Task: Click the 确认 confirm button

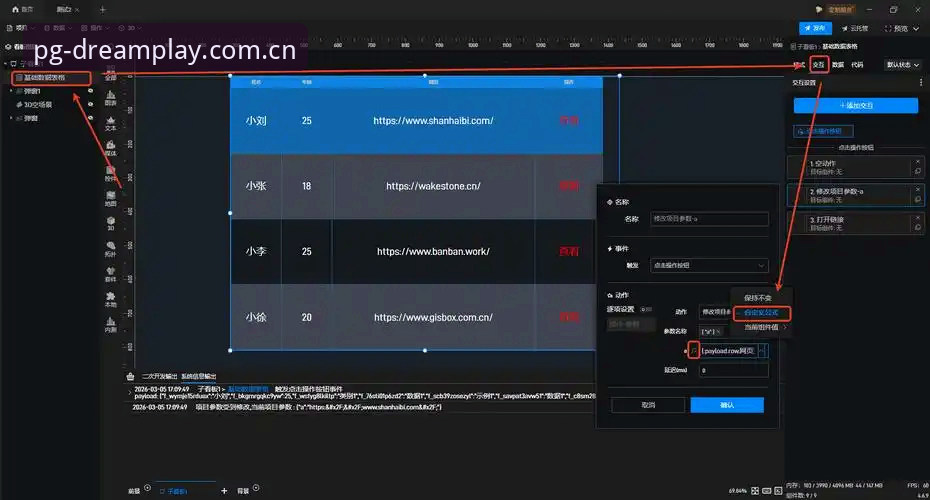Action: pos(727,405)
